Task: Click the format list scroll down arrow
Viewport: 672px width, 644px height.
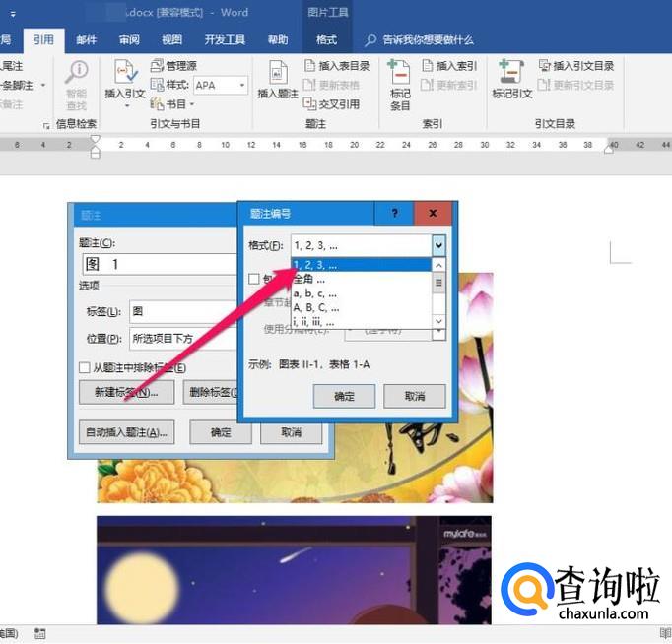Action: point(438,321)
